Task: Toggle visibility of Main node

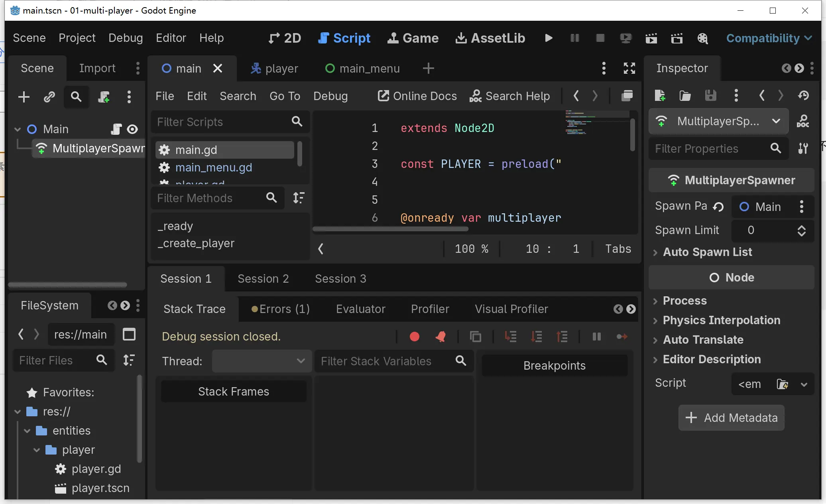Action: [132, 129]
